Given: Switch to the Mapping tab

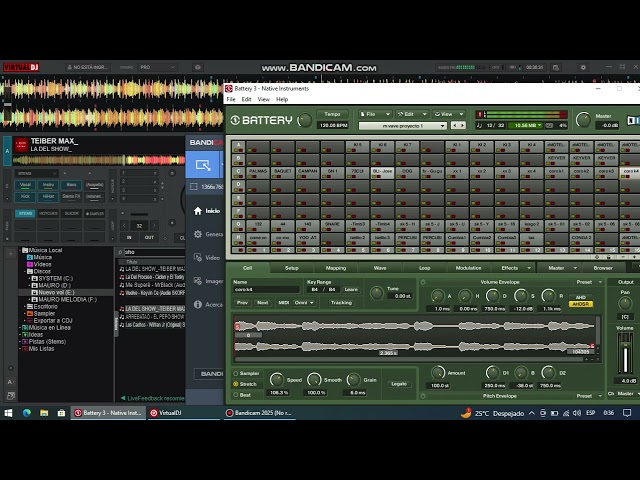Looking at the screenshot, I should pos(336,268).
